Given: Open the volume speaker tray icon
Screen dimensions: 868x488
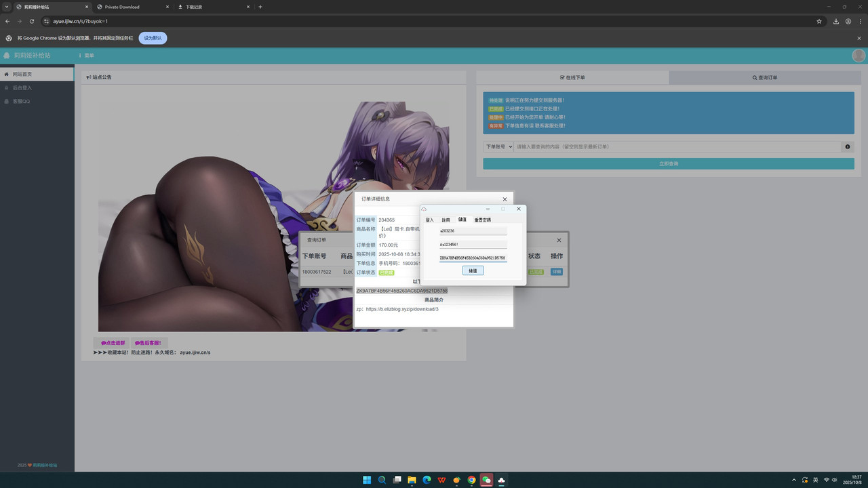Looking at the screenshot, I should [x=834, y=480].
